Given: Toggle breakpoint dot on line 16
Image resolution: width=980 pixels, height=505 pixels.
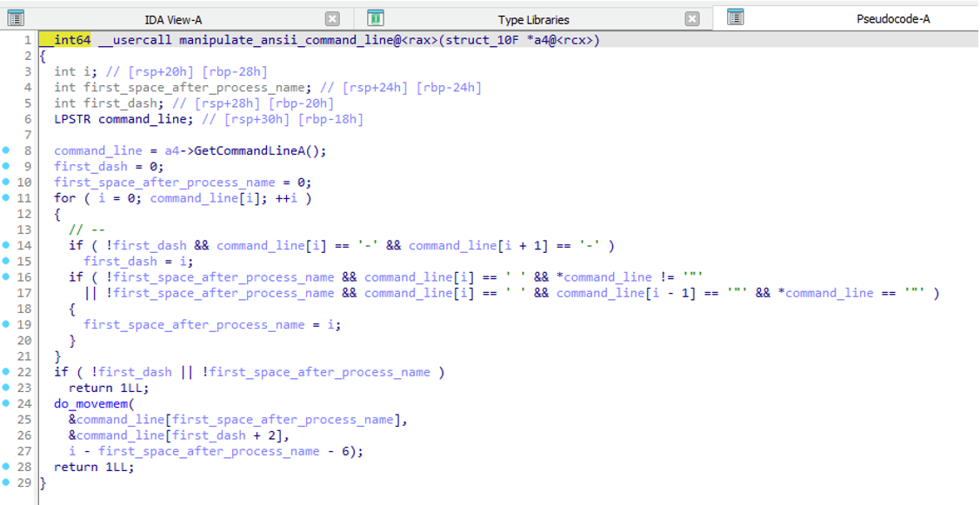Looking at the screenshot, I should tap(6, 276).
